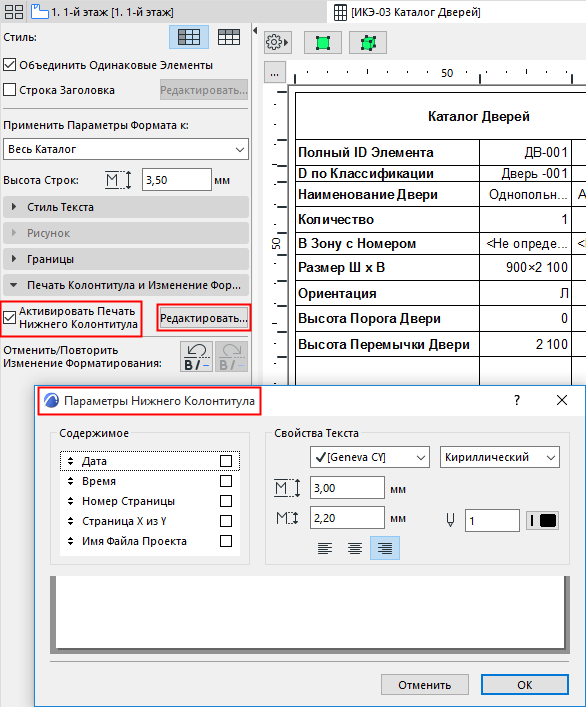Screen dimensions: 586x707
Task: Check the Номер Страницы checkbox
Action: click(226, 501)
